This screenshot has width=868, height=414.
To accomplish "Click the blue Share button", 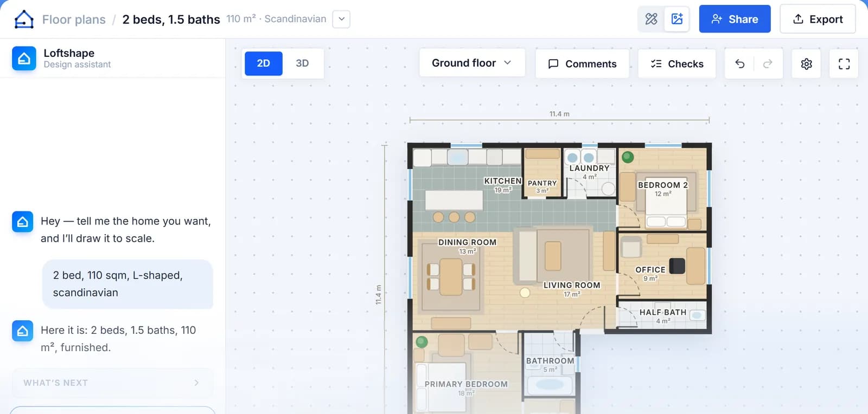I will coord(735,19).
